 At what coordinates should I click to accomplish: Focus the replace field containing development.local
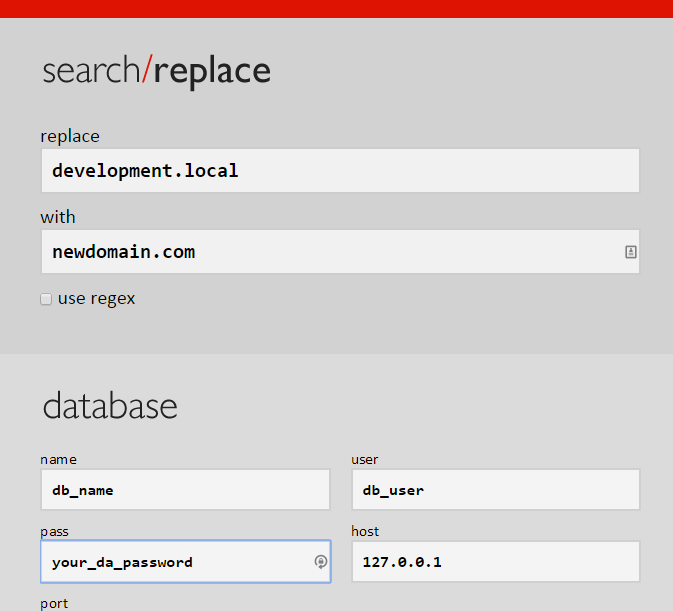[x=340, y=171]
